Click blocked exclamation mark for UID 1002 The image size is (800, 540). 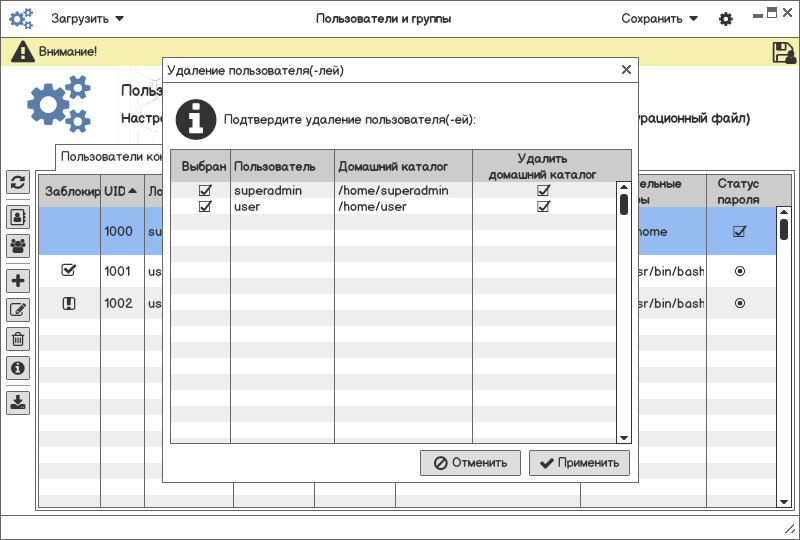[x=69, y=304]
